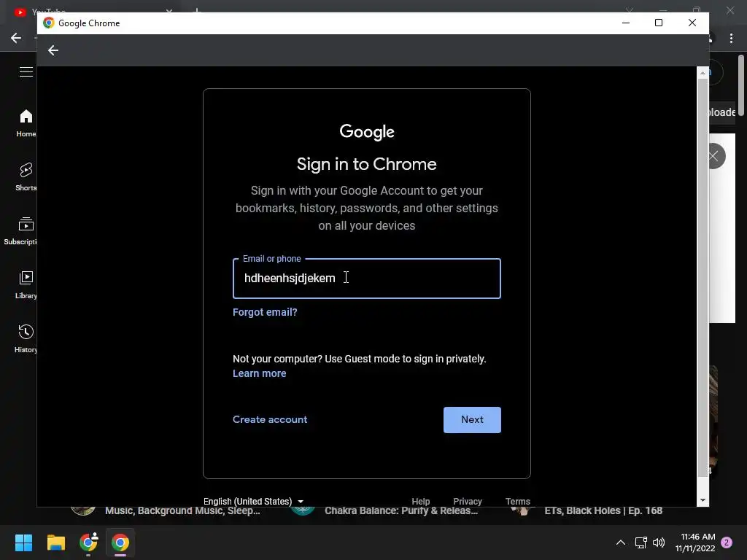Minimize the Google Chrome sign-in window
The image size is (747, 560).
coord(625,23)
